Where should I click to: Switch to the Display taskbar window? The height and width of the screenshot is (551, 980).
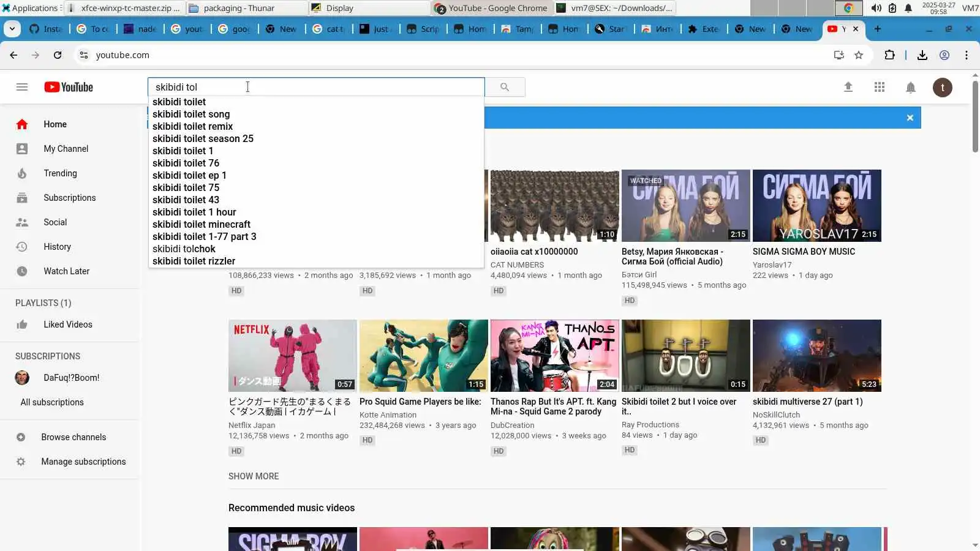click(369, 8)
